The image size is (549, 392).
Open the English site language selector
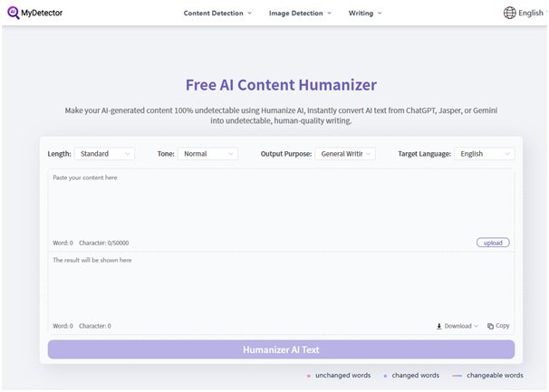531,13
